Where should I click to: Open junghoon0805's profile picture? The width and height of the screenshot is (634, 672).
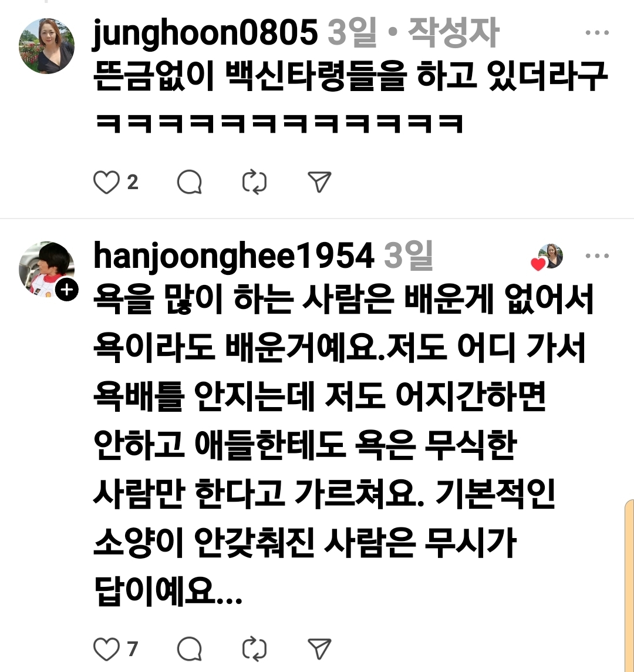[47, 46]
